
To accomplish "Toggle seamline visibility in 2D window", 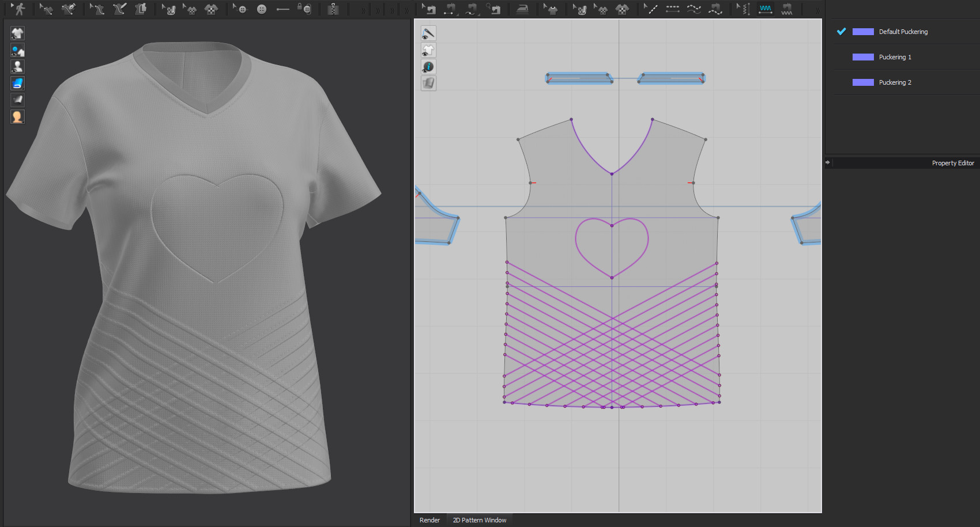I will tap(428, 33).
